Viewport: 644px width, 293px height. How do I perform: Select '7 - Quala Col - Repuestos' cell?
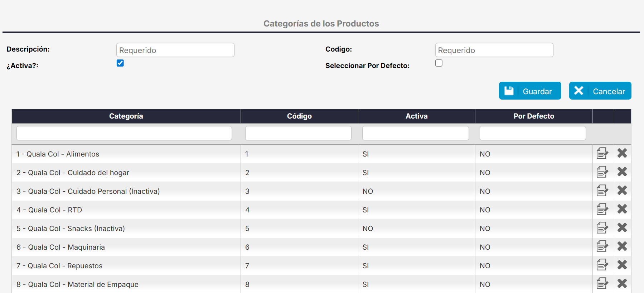(126, 266)
